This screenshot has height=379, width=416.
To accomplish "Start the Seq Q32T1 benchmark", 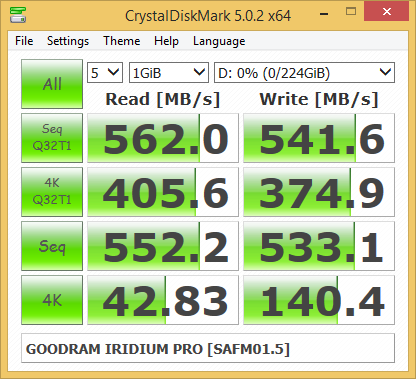I will [x=52, y=138].
